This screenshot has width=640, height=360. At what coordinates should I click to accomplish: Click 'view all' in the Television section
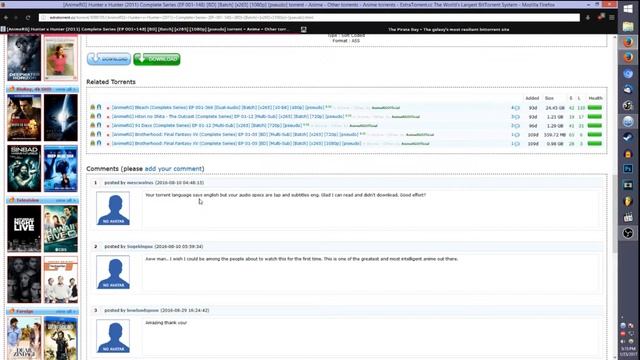pyautogui.click(x=65, y=200)
